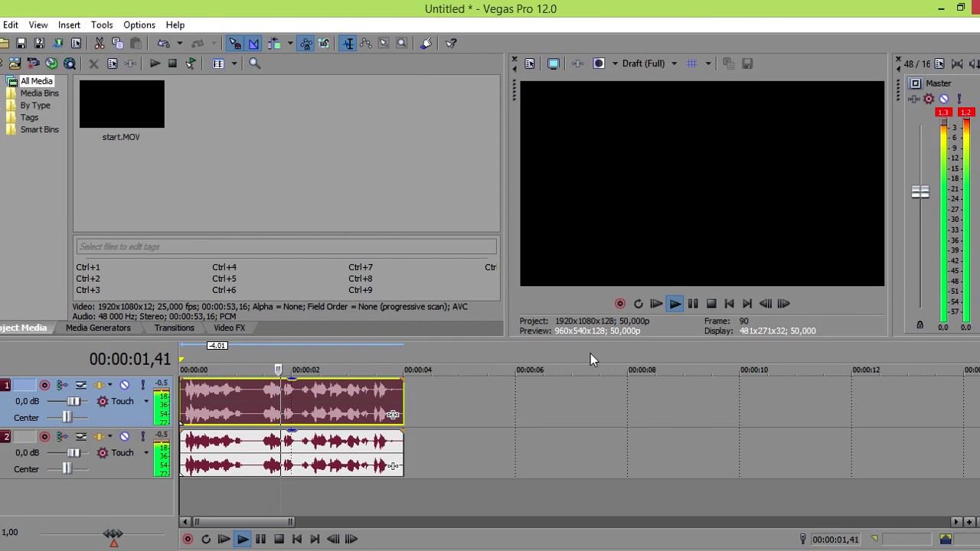Screen dimensions: 980x551
Task: Click the Search media magnifier icon
Action: point(255,64)
